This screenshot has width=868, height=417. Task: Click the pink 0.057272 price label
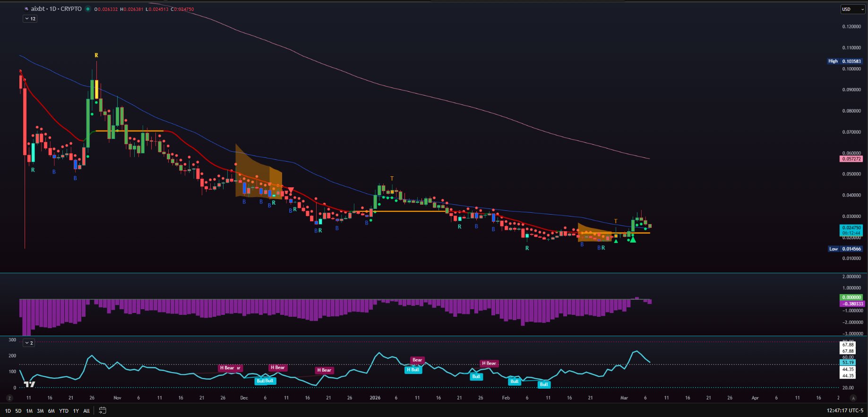(851, 159)
